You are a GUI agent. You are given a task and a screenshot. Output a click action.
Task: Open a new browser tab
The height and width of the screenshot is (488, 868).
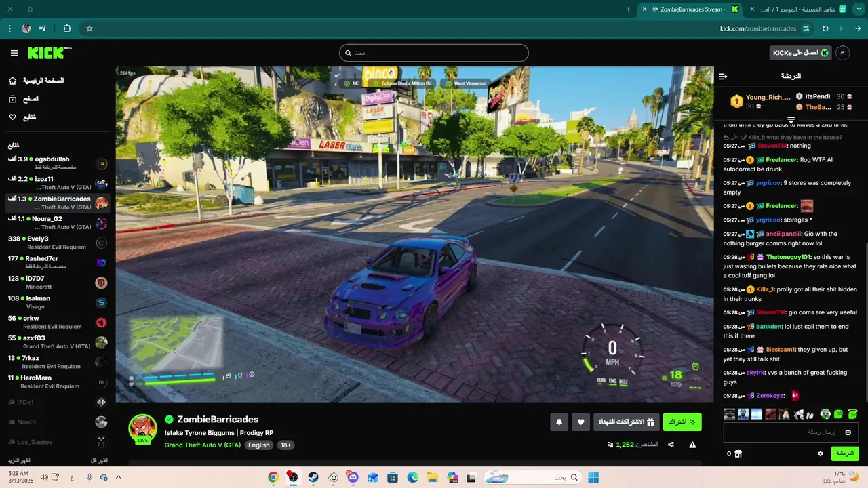pyautogui.click(x=628, y=9)
